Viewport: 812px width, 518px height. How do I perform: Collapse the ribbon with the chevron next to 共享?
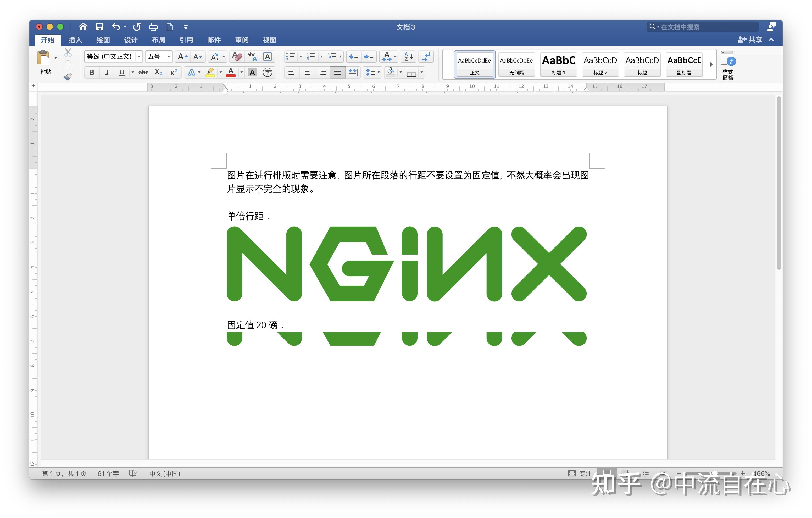pyautogui.click(x=771, y=40)
